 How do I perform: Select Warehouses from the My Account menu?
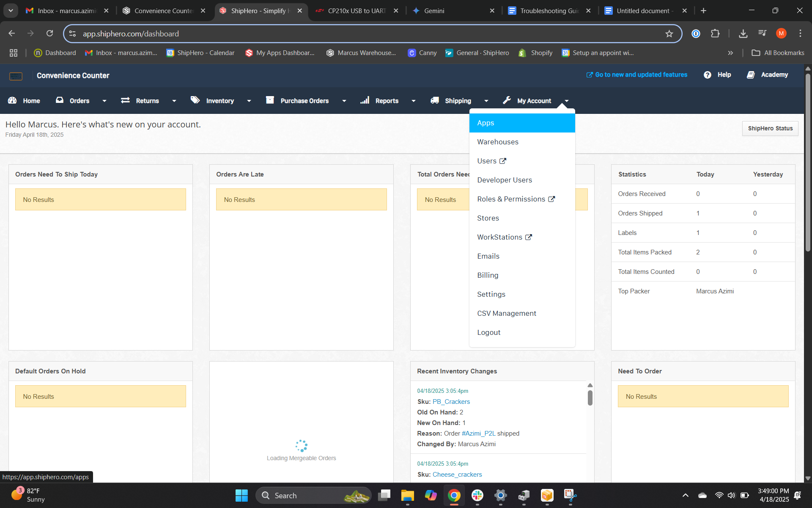522,142
